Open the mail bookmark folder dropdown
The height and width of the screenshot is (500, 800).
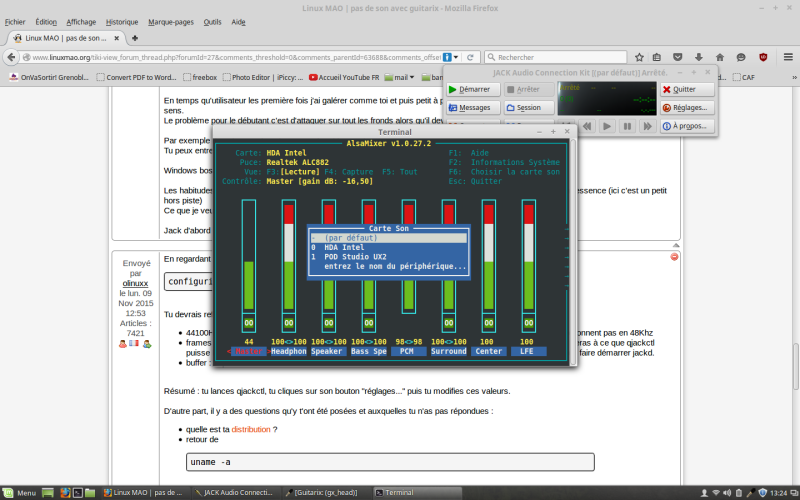399,78
